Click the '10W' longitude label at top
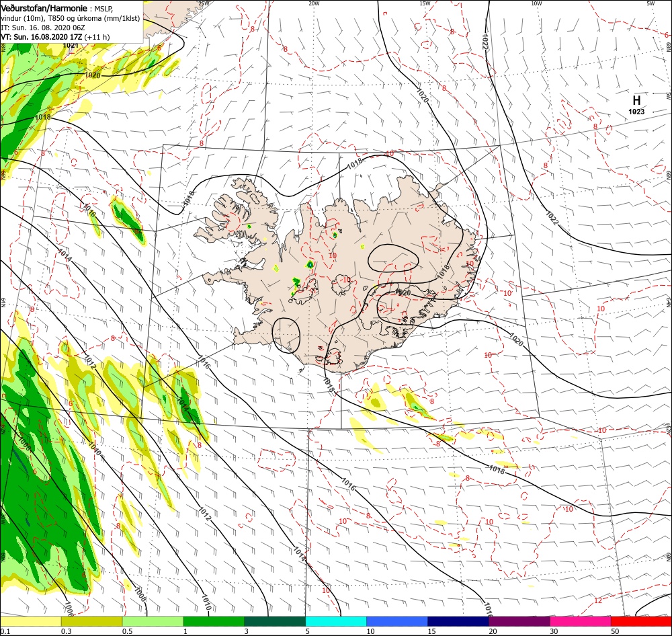 536,3
